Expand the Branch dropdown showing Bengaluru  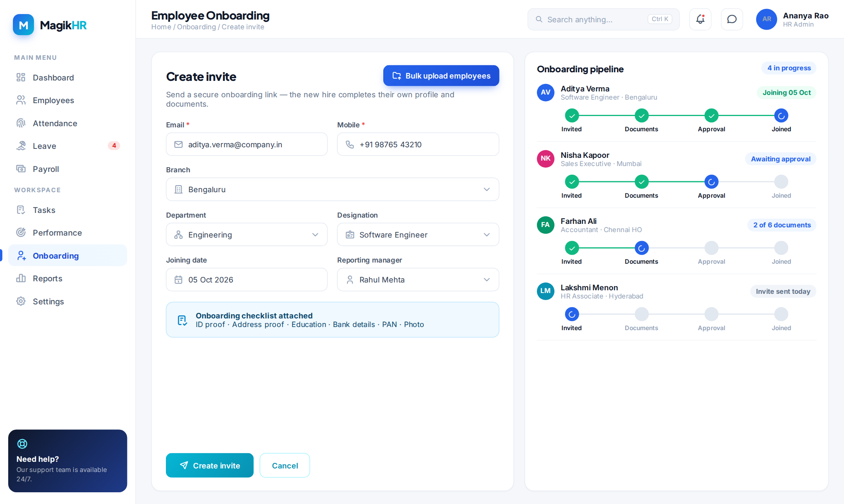[333, 189]
